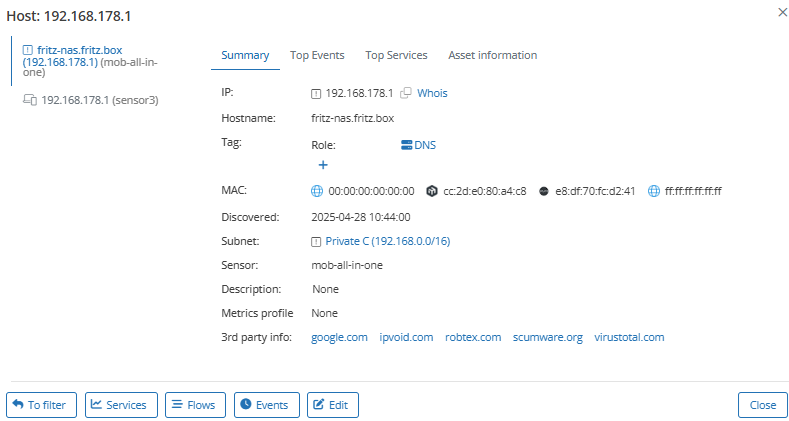789x421 pixels.
Task: Close the host dialog with the X icon
Action: click(x=781, y=11)
